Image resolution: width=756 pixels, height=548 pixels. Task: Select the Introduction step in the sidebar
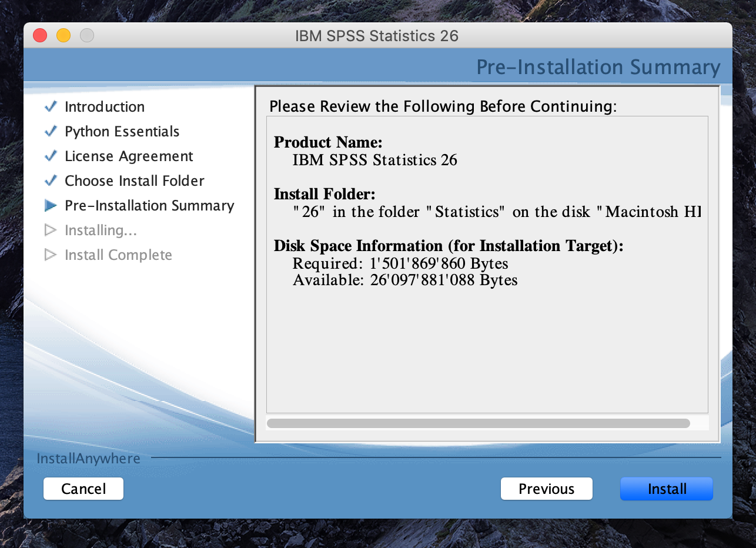coord(105,107)
